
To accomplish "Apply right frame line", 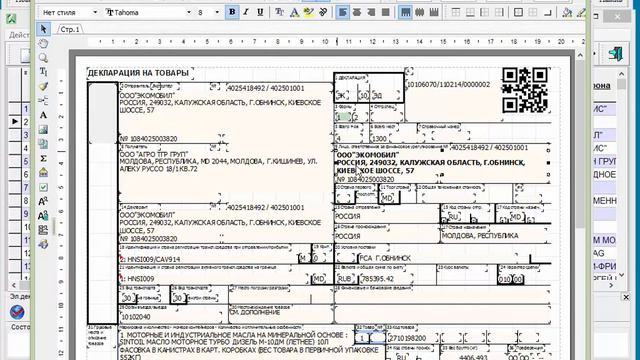I will [499, 12].
